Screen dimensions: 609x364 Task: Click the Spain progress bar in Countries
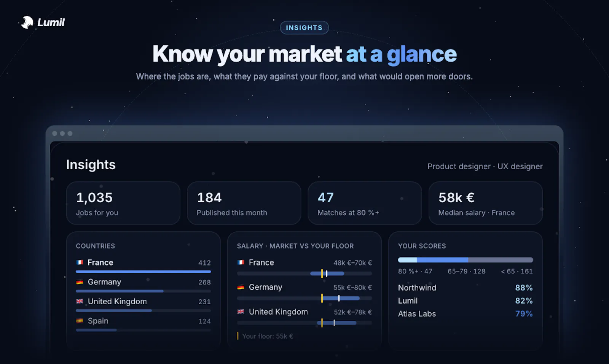pos(143,330)
